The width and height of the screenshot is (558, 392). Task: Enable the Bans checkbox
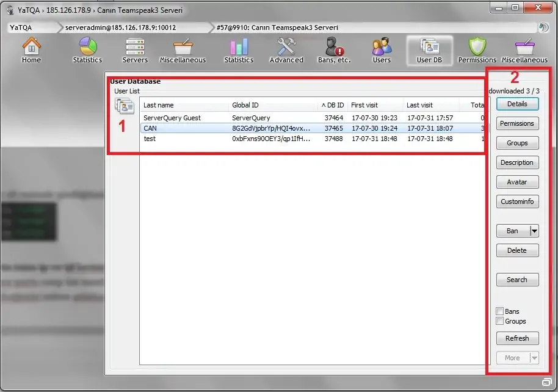500,311
